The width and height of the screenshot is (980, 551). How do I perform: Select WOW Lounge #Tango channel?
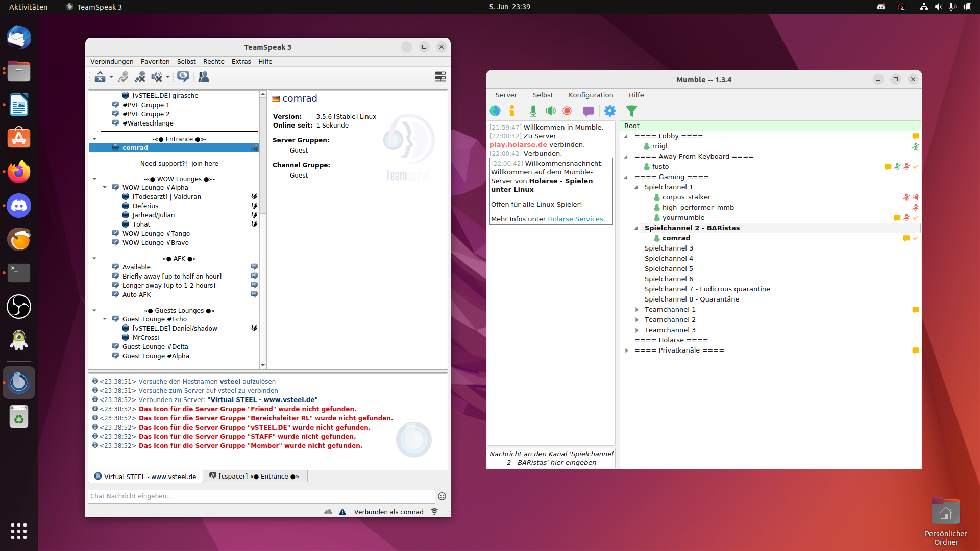click(x=156, y=234)
